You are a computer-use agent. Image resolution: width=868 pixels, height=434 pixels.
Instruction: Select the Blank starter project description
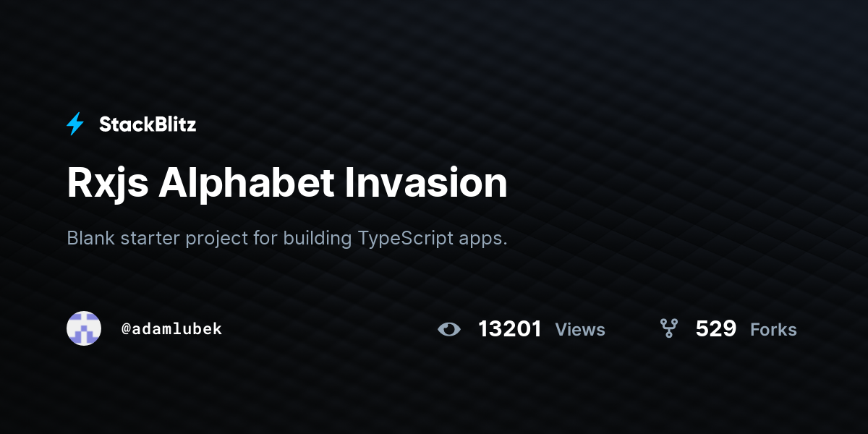287,239
